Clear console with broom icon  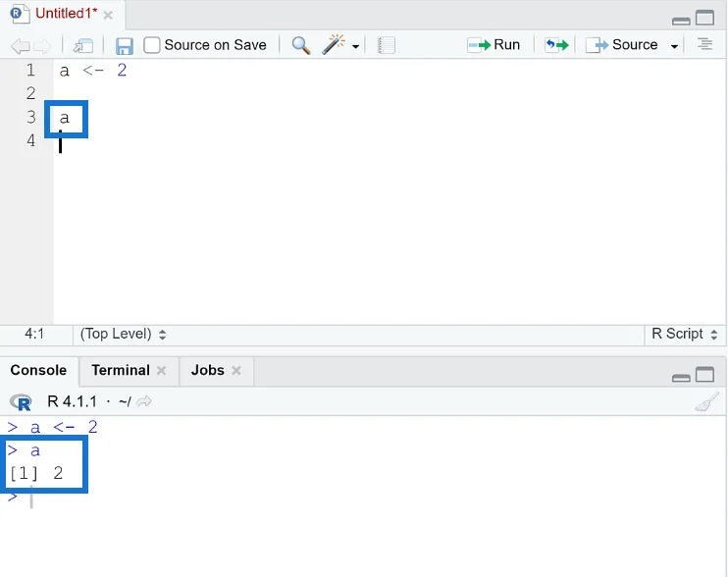(706, 402)
